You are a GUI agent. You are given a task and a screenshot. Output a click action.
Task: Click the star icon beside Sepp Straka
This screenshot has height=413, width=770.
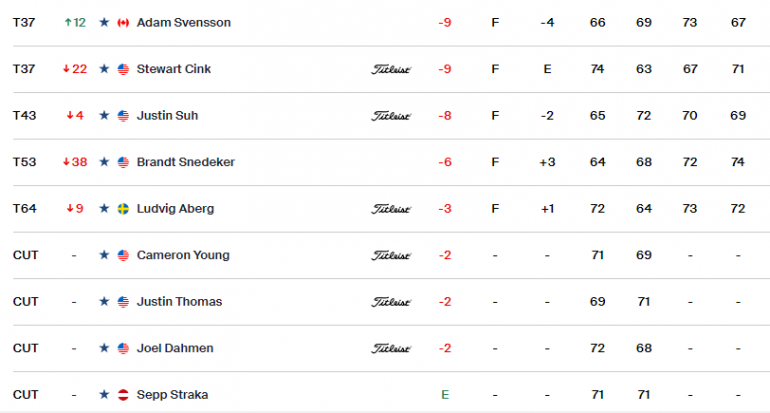(x=104, y=394)
